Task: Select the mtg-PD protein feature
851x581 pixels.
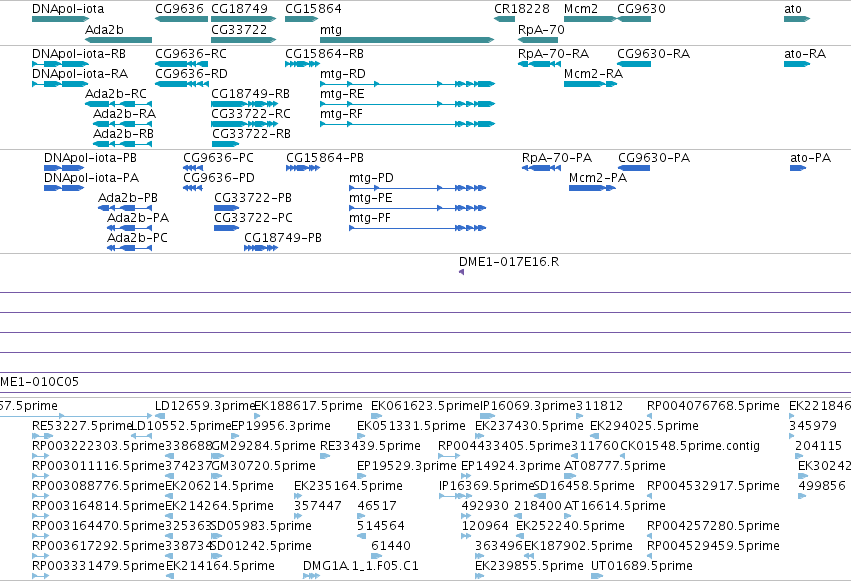Action: click(x=417, y=188)
